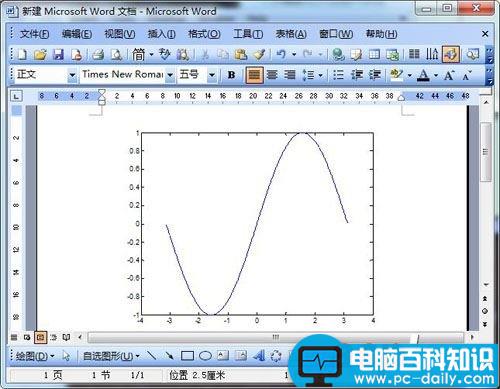Open line spacing dropdown arrow
This screenshot has width=500, height=389.
[x=320, y=75]
